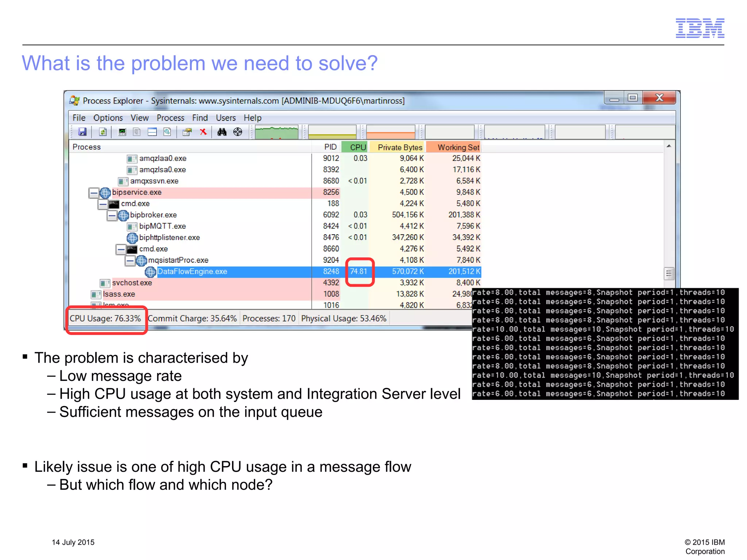Close the Process Explorer window

pos(659,98)
